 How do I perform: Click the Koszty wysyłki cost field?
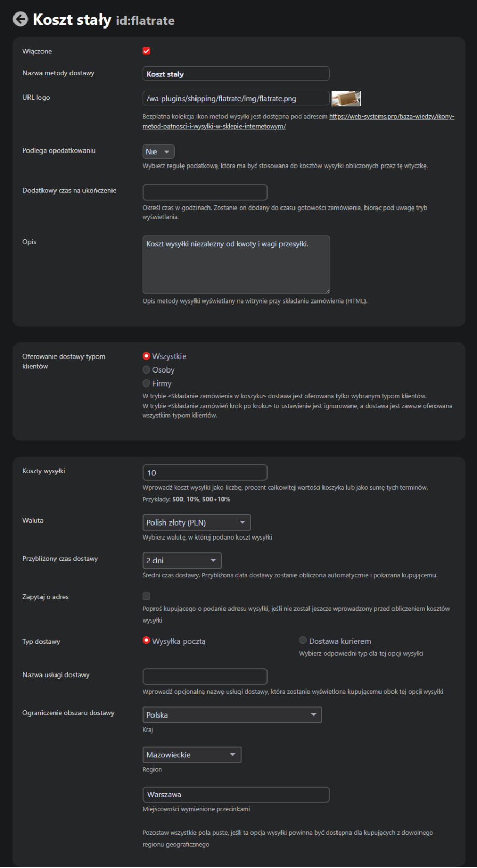click(205, 473)
